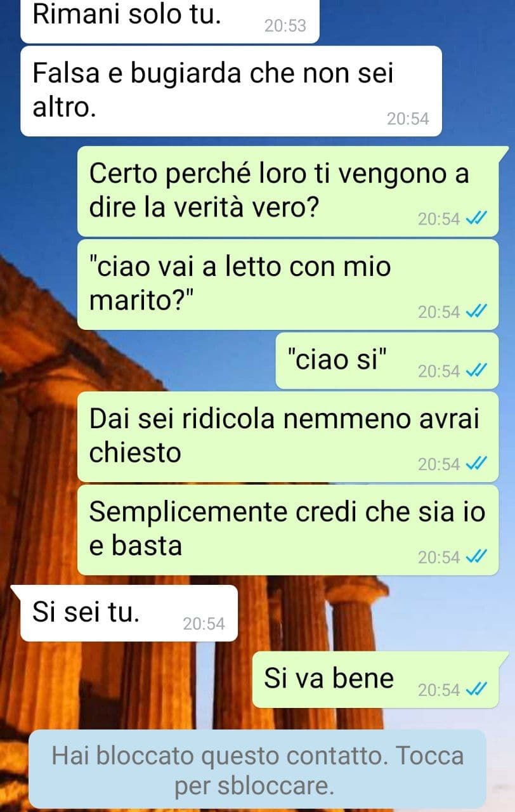Click the "Dai sei ridicola nemmeno avrai chiesto" bubble
This screenshot has width=515, height=812.
coord(288,436)
